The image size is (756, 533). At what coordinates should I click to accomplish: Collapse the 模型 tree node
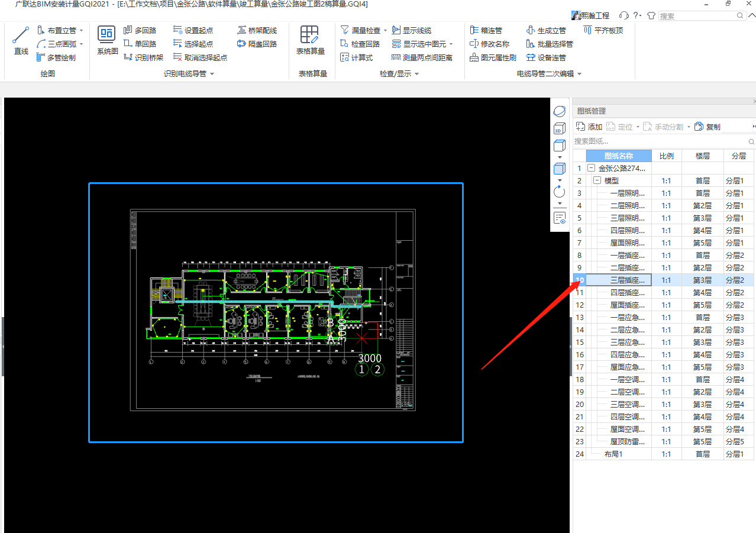[597, 181]
